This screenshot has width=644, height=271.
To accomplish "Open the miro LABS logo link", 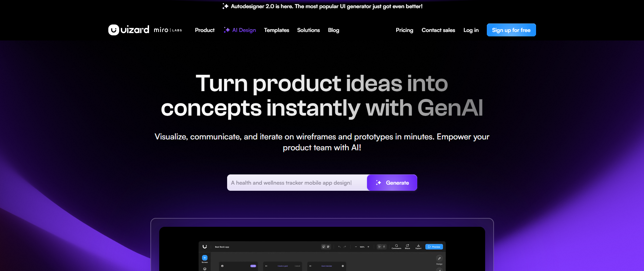I will pos(168,30).
